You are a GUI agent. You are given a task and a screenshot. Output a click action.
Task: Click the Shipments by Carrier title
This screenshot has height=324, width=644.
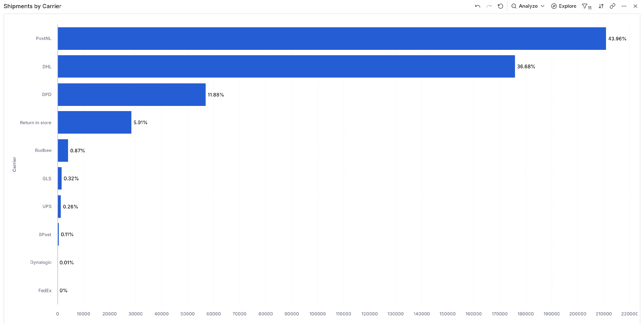pyautogui.click(x=32, y=6)
